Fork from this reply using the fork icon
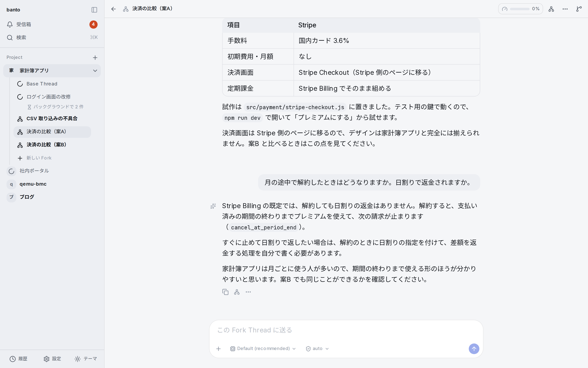 click(237, 292)
